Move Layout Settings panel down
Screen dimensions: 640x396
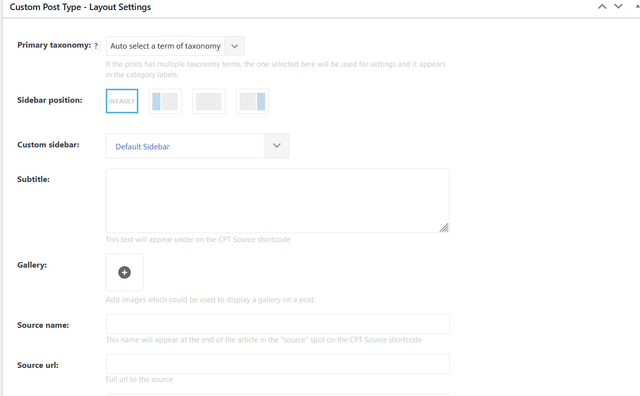pyautogui.click(x=618, y=7)
